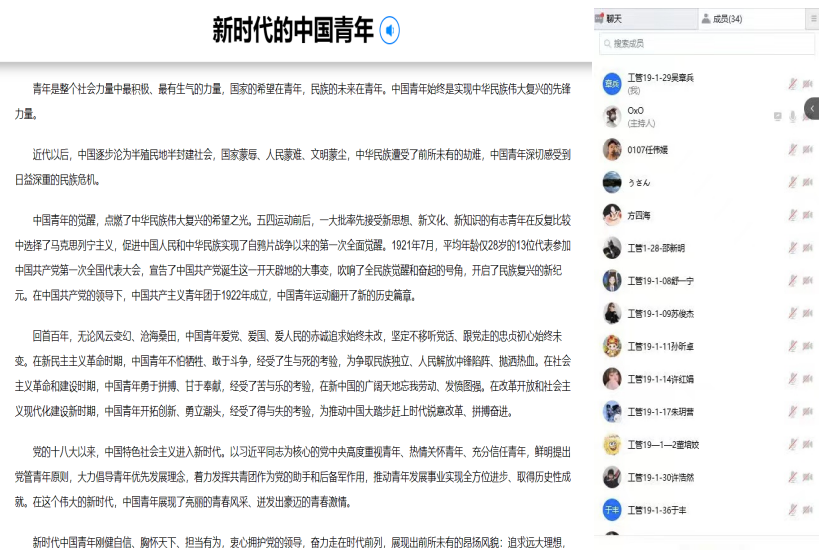Toggle disabled camera for 0107任伟媛

808,150
